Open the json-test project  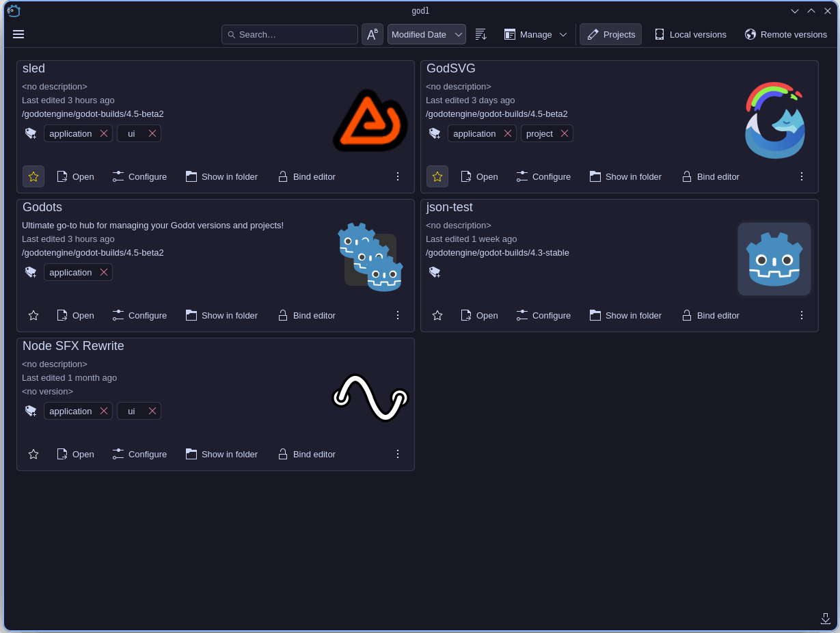point(480,315)
